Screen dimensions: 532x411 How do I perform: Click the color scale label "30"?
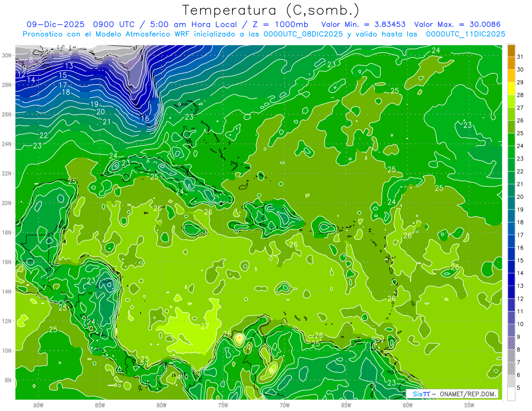(x=520, y=70)
